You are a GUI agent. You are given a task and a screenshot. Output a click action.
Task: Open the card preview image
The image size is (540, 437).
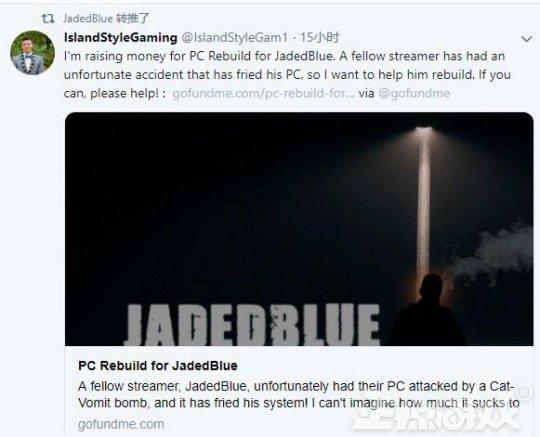click(x=299, y=229)
